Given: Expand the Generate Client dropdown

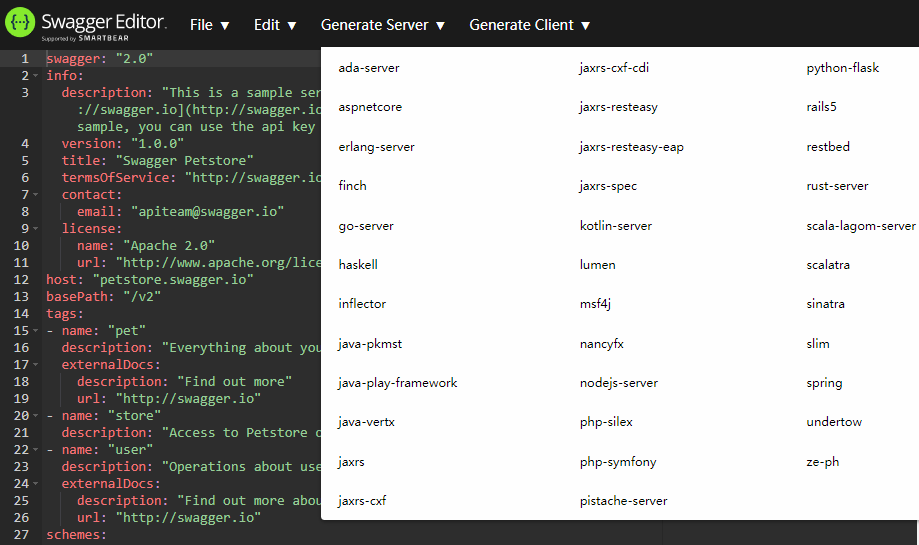Looking at the screenshot, I should pos(529,25).
